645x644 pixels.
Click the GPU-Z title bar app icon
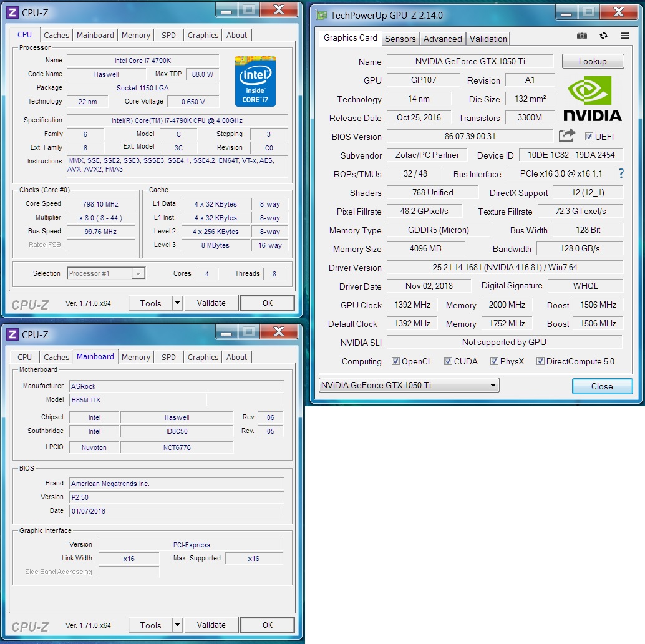[x=321, y=16]
